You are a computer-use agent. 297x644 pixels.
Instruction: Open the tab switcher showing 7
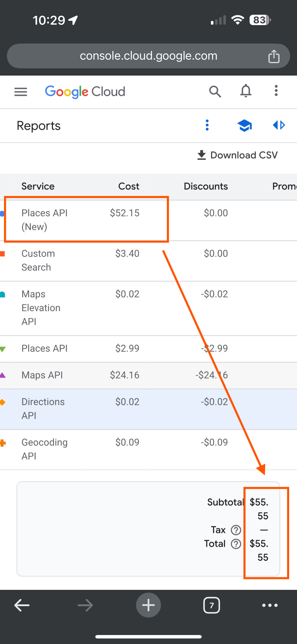point(212,605)
